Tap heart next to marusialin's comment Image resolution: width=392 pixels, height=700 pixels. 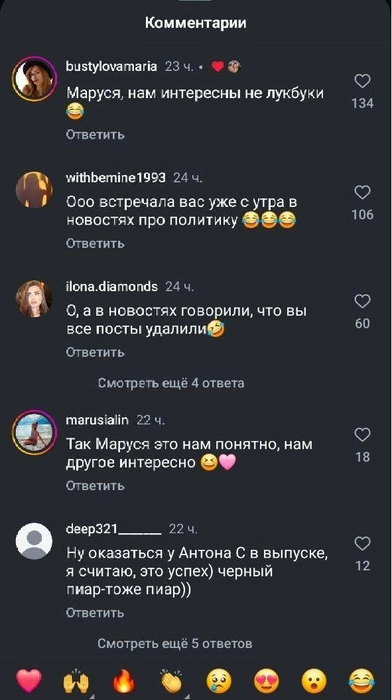(362, 435)
